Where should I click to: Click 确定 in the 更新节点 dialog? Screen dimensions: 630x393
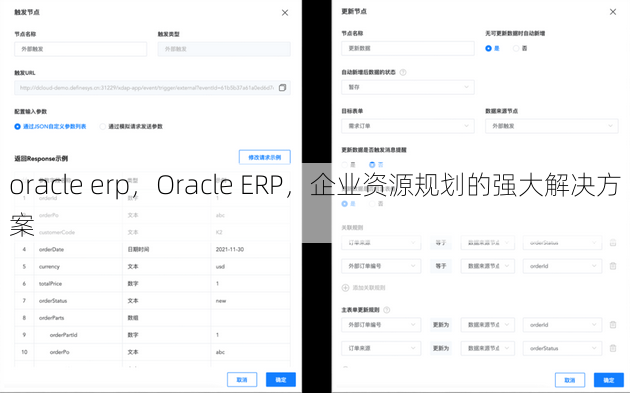click(x=609, y=380)
